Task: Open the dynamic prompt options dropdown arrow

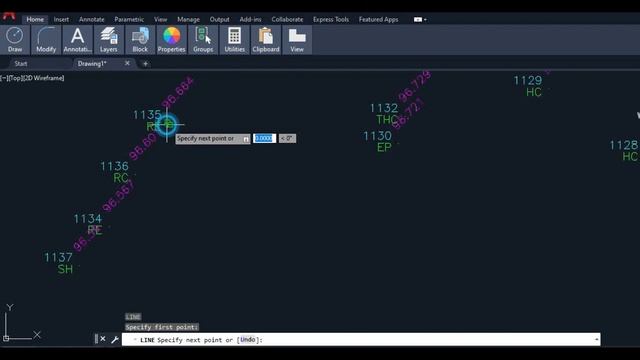Action: (246, 139)
